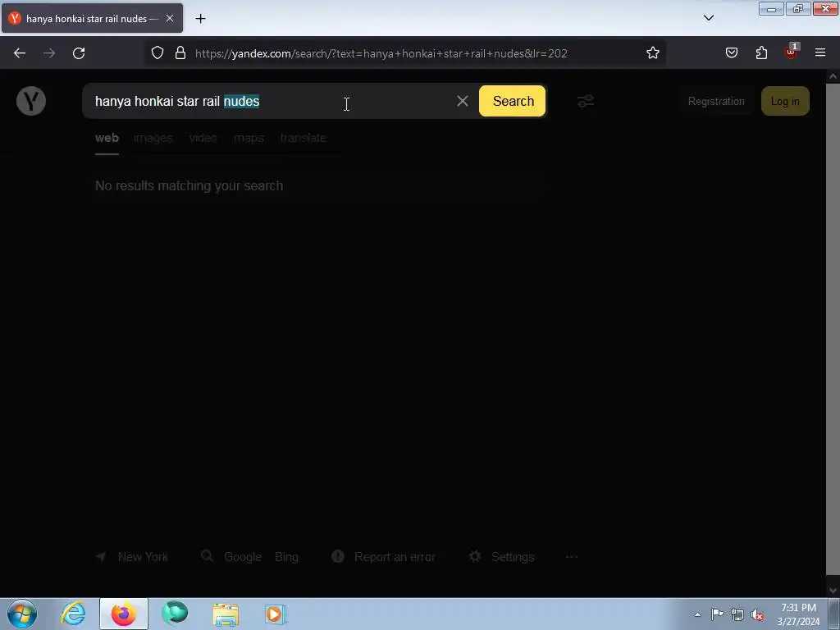Click the Action Center flag icon
Viewport: 840px width, 630px height.
(717, 614)
